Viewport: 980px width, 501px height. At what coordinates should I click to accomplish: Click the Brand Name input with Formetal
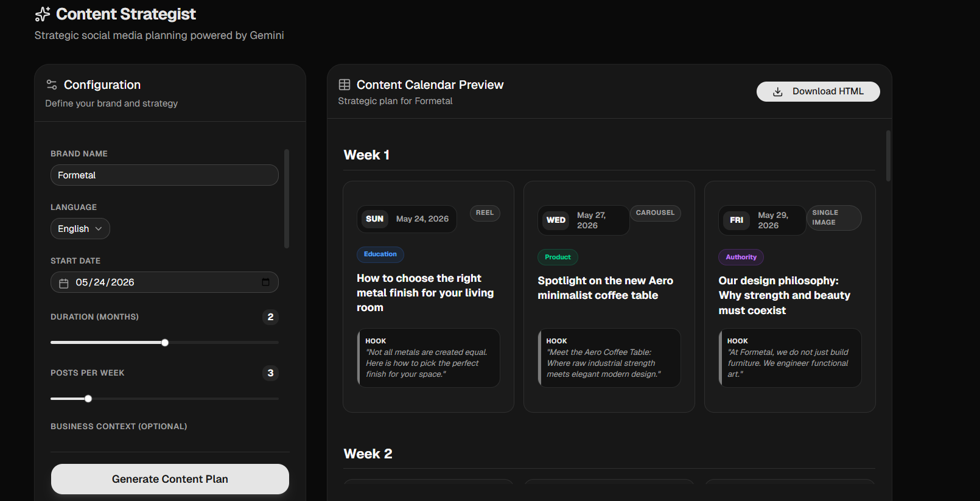(164, 175)
